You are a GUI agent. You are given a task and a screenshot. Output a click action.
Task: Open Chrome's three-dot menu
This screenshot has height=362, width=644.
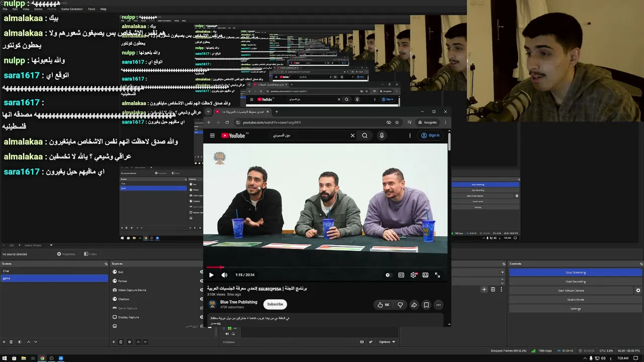[x=445, y=122]
